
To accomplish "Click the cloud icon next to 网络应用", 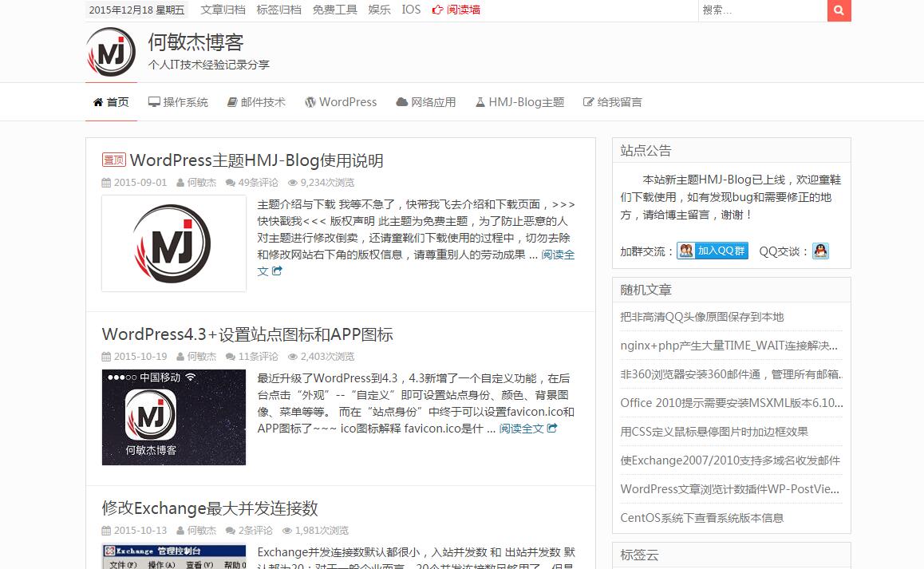I will (x=402, y=102).
